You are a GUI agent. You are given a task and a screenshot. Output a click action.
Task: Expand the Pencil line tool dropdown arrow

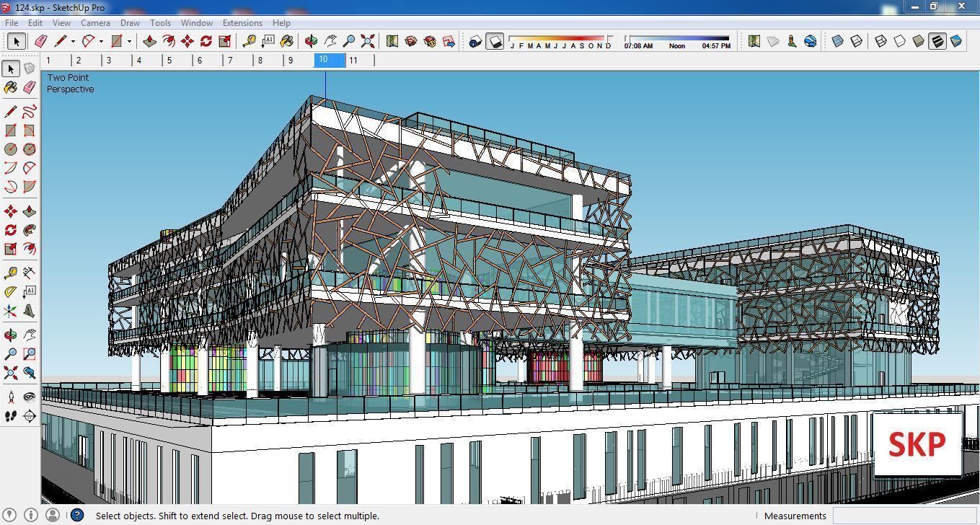[73, 42]
